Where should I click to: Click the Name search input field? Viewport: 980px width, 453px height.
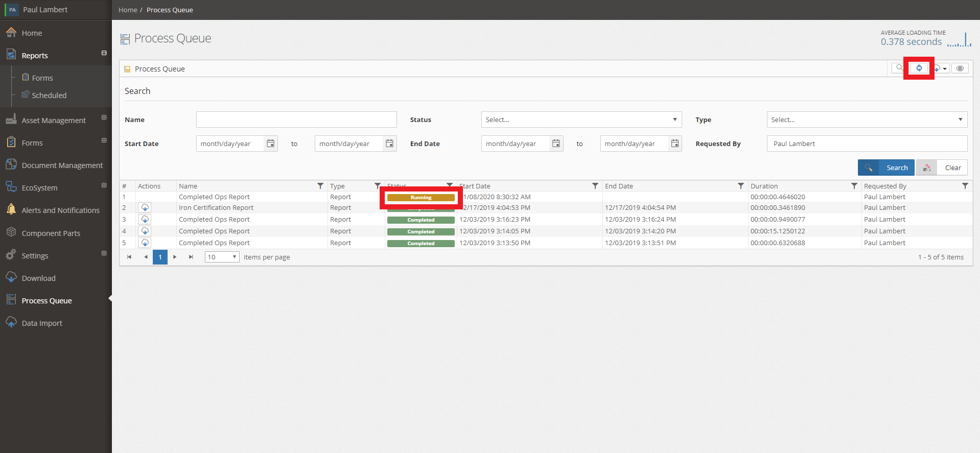(x=296, y=120)
